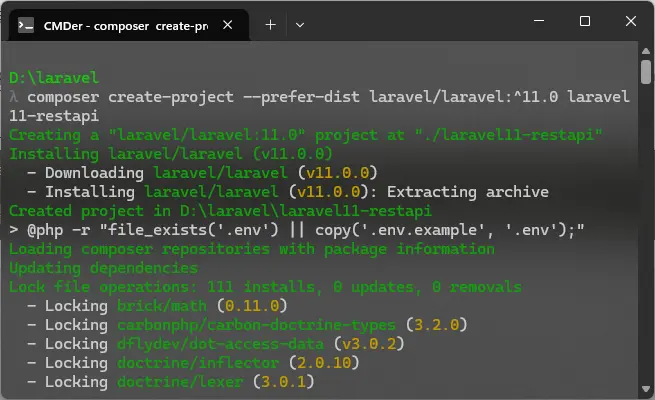Viewport: 655px width, 400px height.
Task: Click the "Updating dependencies" output line
Action: click(x=103, y=268)
